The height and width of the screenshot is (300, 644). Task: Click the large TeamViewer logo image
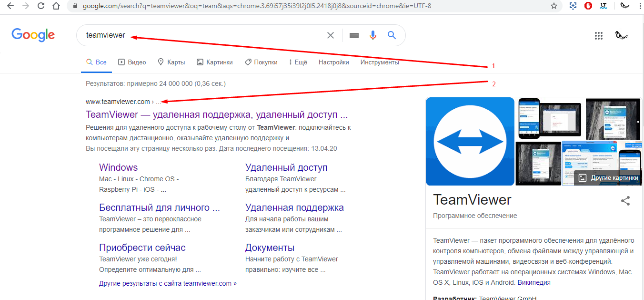click(x=470, y=141)
